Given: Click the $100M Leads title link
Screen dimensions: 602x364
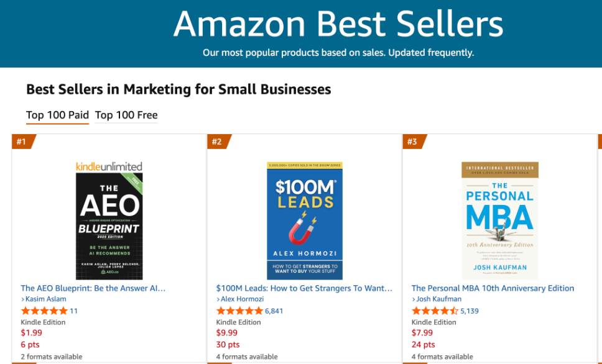Looking at the screenshot, I should tap(304, 288).
